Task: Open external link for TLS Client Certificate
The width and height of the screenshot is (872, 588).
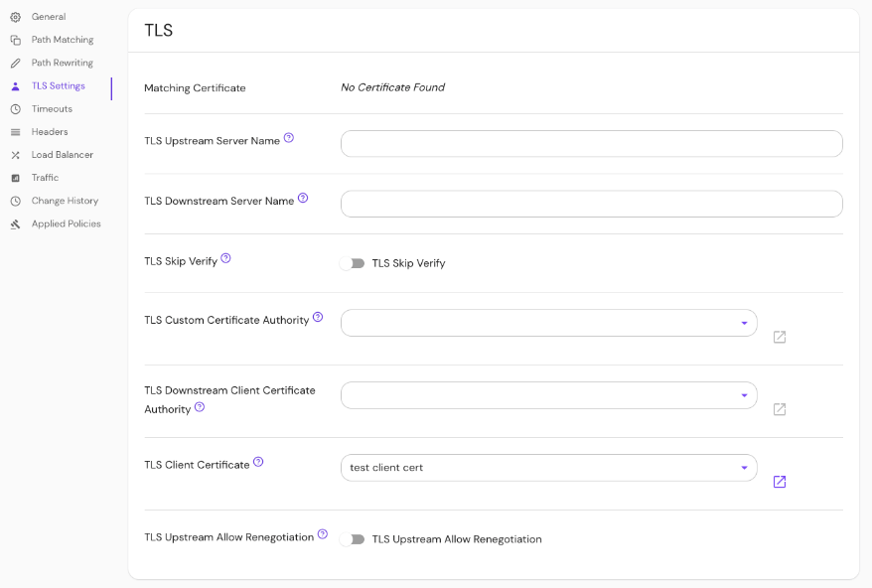Action: pos(780,481)
